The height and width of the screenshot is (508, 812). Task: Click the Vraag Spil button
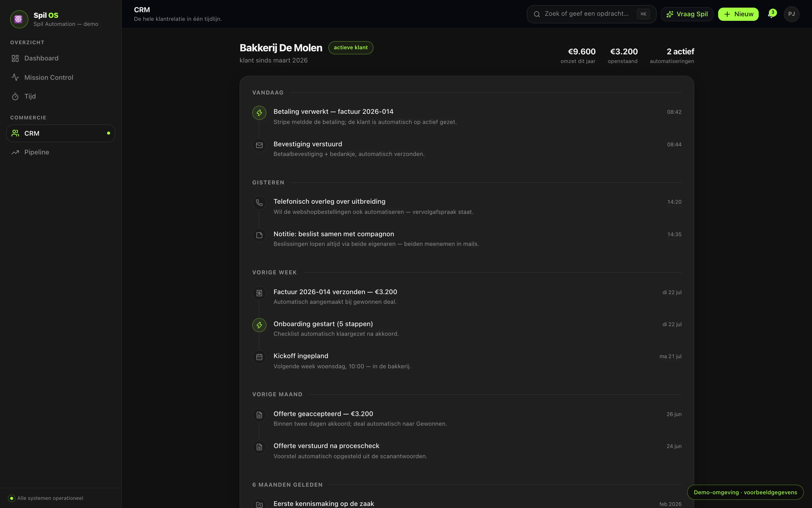(687, 14)
